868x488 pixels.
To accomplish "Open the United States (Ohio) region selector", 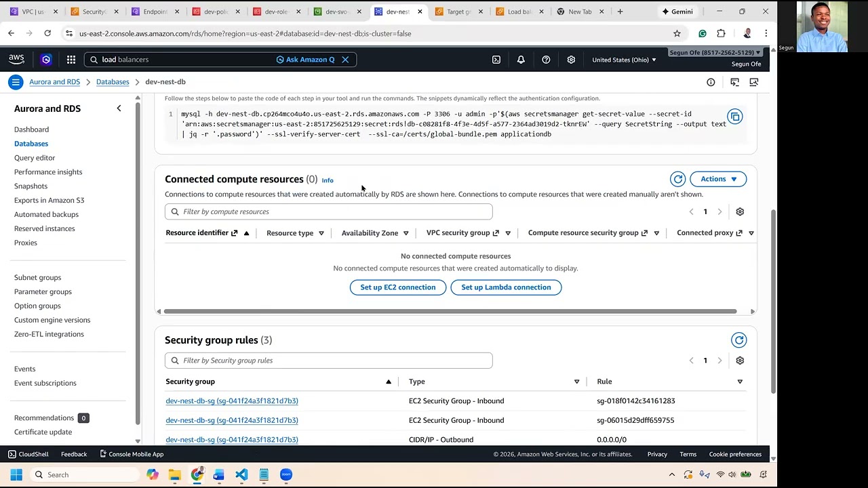I will (x=624, y=60).
